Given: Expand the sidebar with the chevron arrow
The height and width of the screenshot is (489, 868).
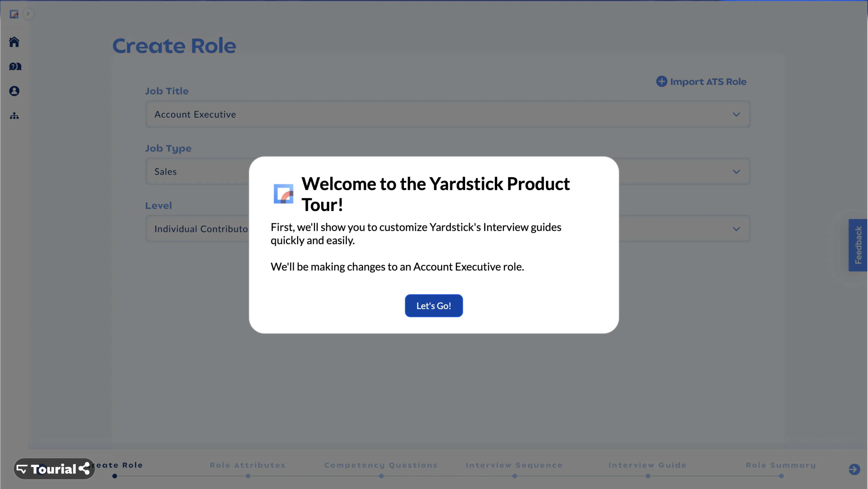Looking at the screenshot, I should (x=28, y=14).
